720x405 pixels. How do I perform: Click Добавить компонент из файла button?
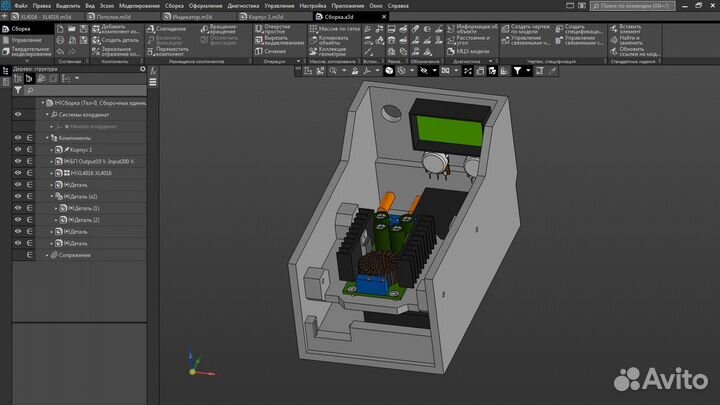point(116,28)
